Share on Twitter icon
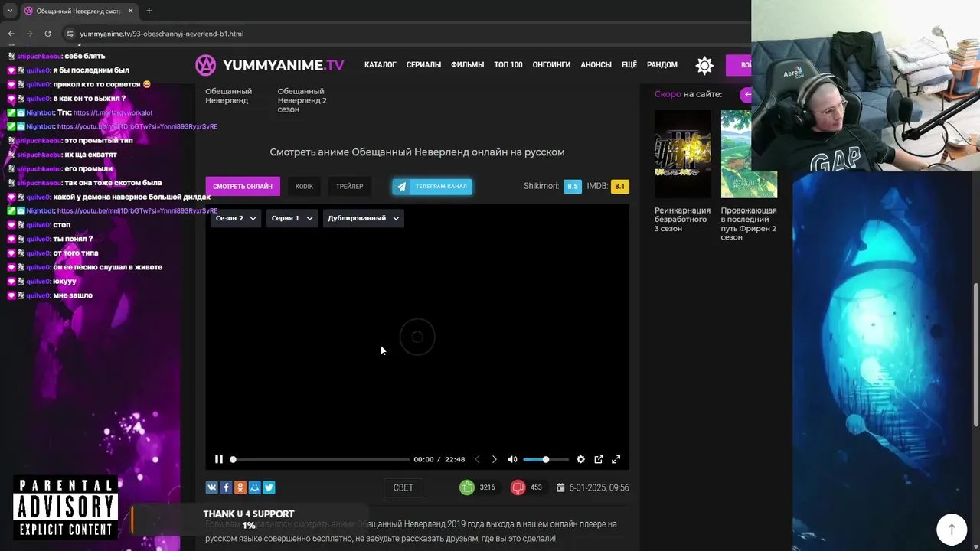The image size is (980, 551). [269, 487]
